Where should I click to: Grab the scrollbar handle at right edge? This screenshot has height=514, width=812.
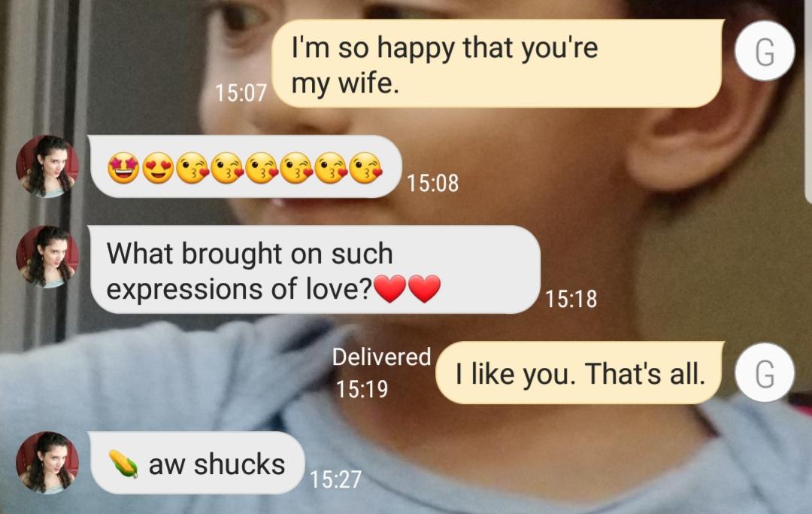pyautogui.click(x=808, y=101)
